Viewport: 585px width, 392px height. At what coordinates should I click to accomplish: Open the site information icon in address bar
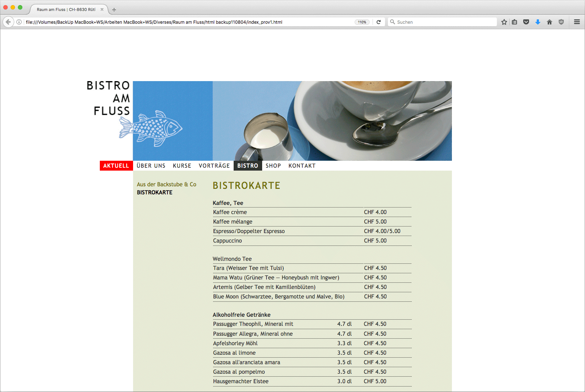point(19,22)
